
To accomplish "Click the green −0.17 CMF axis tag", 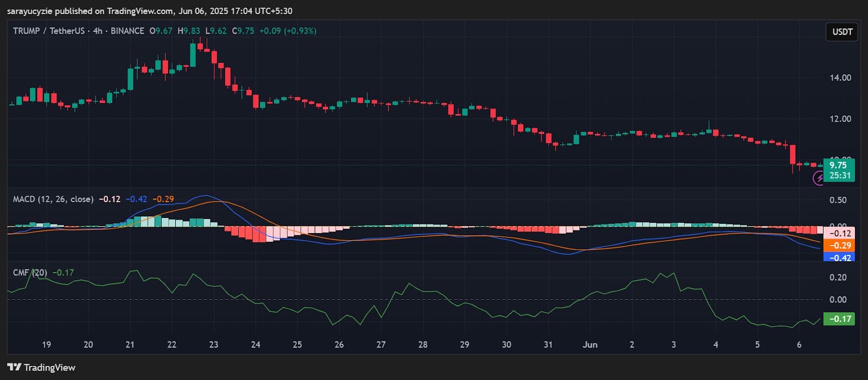I will (839, 319).
